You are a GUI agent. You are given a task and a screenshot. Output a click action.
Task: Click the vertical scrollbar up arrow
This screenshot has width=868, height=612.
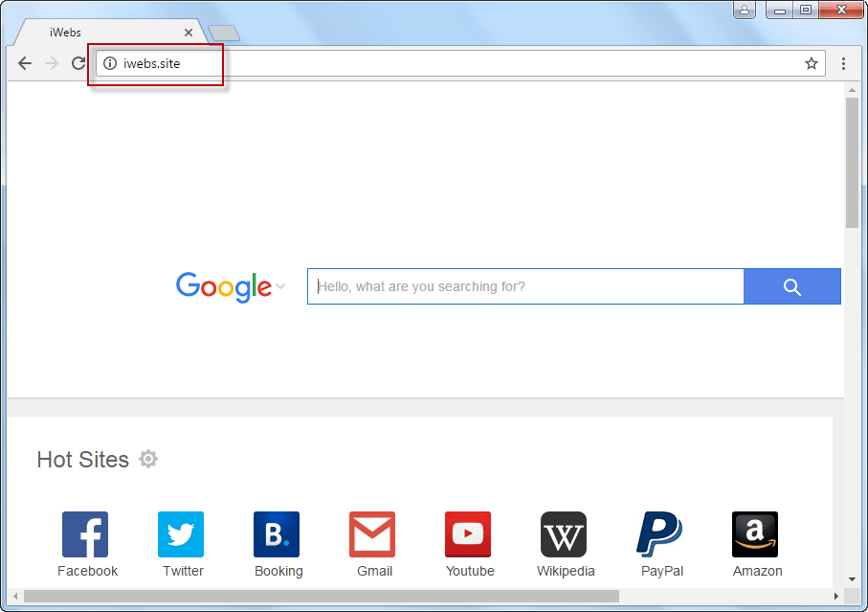point(852,90)
